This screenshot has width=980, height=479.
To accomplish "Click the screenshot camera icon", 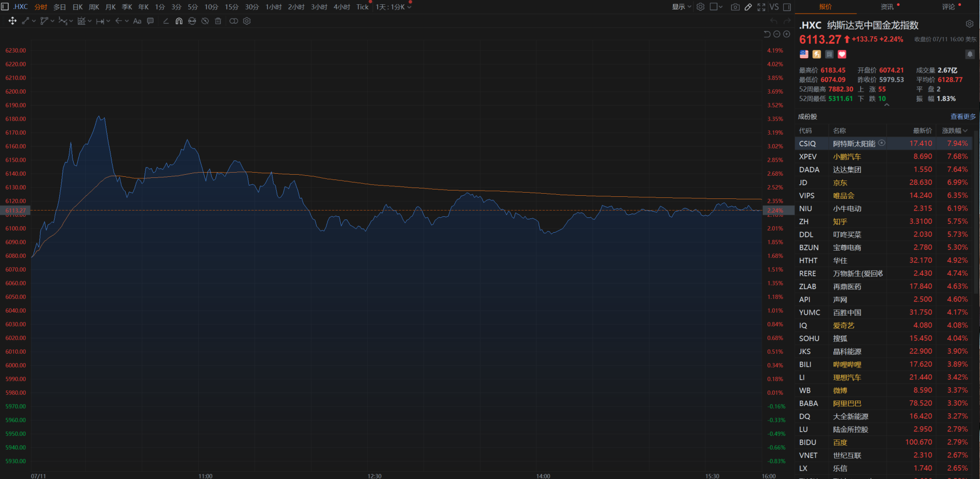I will click(x=735, y=7).
